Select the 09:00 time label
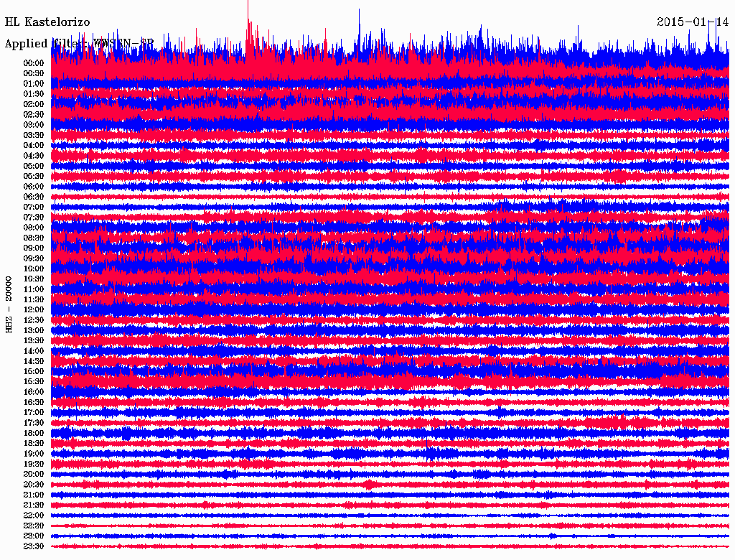The image size is (735, 560). [34, 248]
